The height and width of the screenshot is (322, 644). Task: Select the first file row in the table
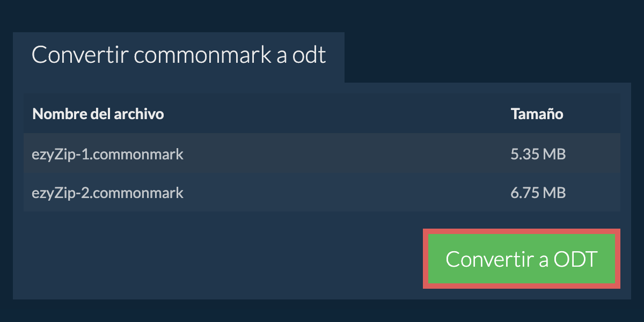point(322,154)
